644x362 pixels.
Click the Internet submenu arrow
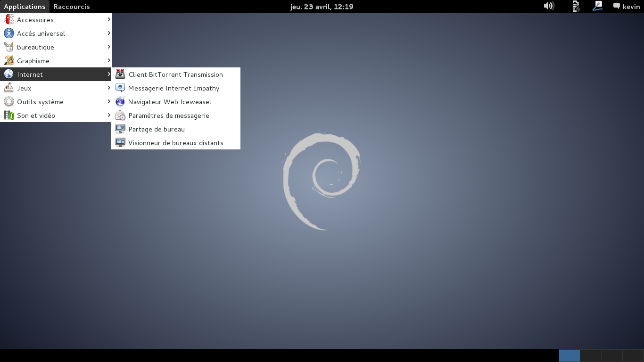(109, 74)
